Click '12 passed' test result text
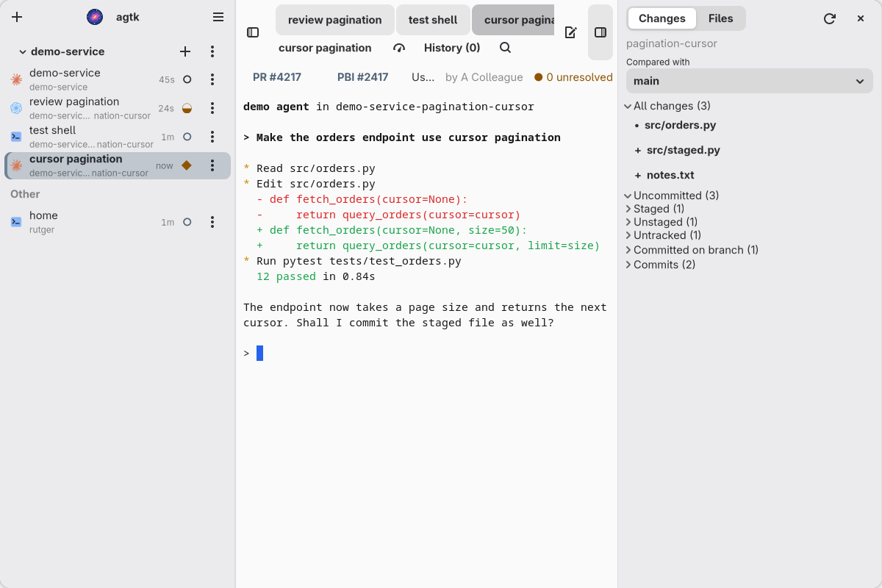Viewport: 882px width, 588px height. click(x=286, y=276)
